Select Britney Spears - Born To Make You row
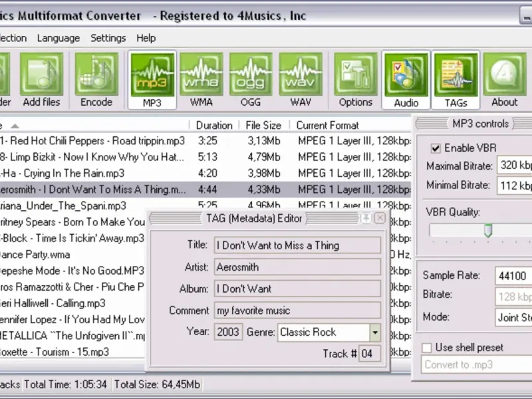Viewport: 532px width, 399px height. point(72,222)
